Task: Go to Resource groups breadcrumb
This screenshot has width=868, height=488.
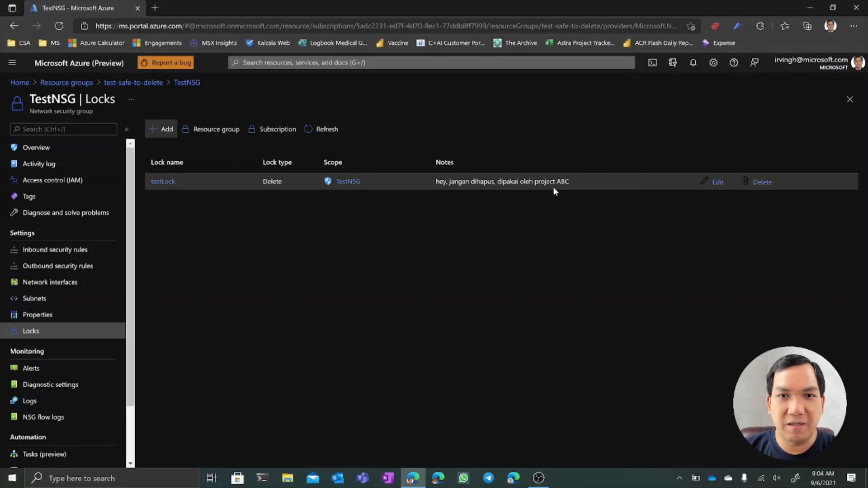Action: [x=66, y=82]
